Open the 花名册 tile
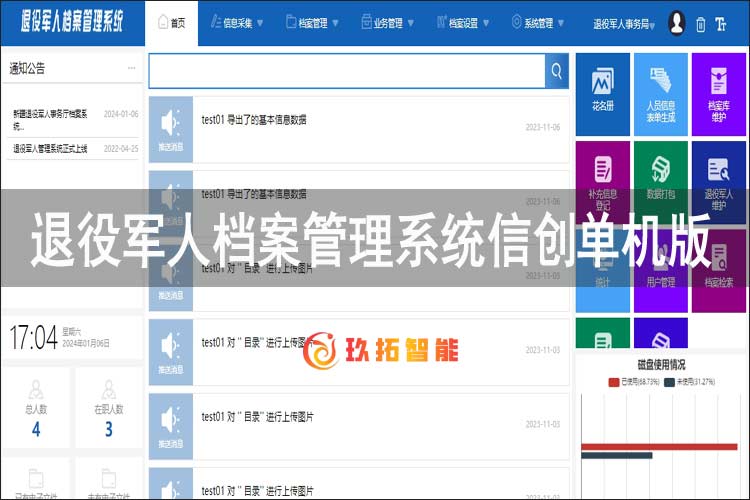The width and height of the screenshot is (750, 500). pyautogui.click(x=603, y=94)
